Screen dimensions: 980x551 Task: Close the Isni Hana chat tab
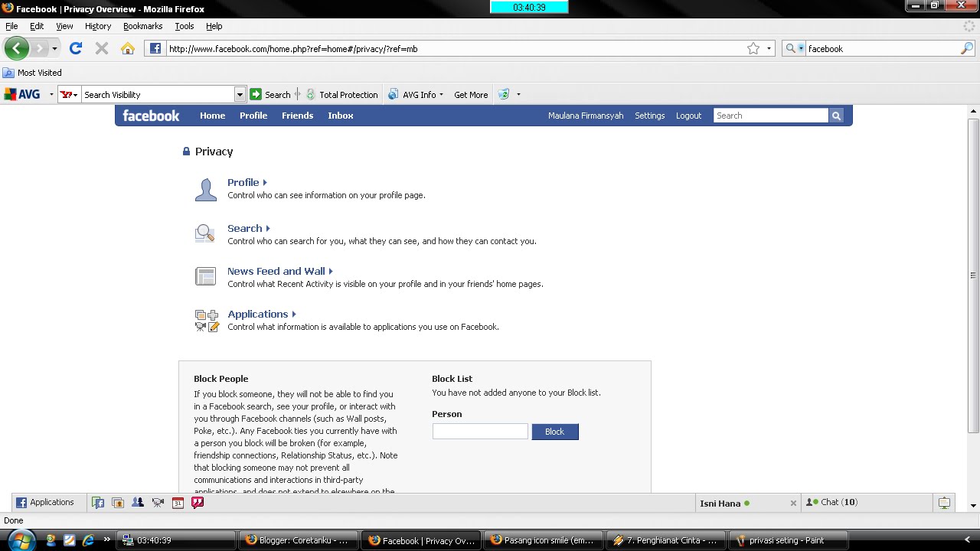793,503
